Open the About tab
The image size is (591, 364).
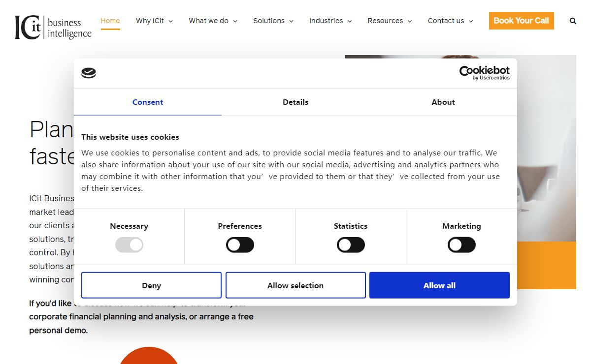click(443, 102)
